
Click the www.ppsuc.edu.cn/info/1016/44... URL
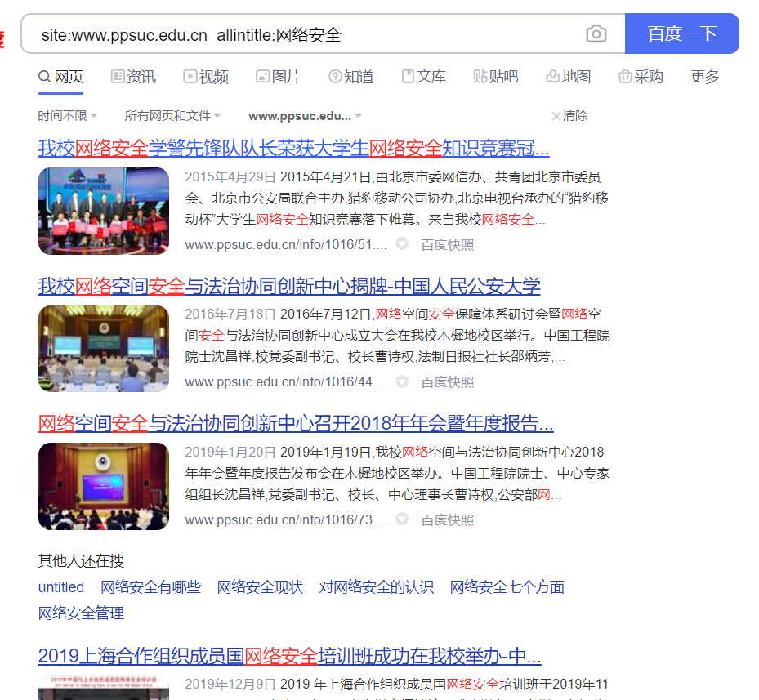point(286,382)
